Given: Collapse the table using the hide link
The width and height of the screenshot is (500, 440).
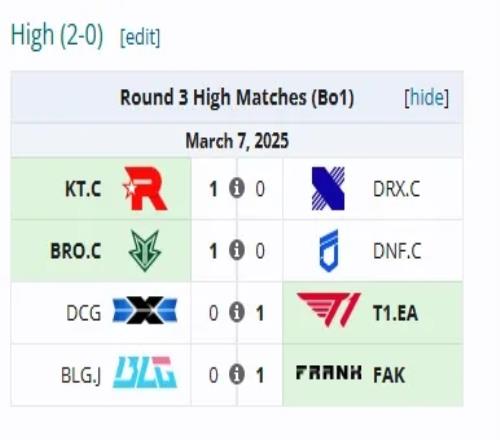Looking at the screenshot, I should point(426,98).
